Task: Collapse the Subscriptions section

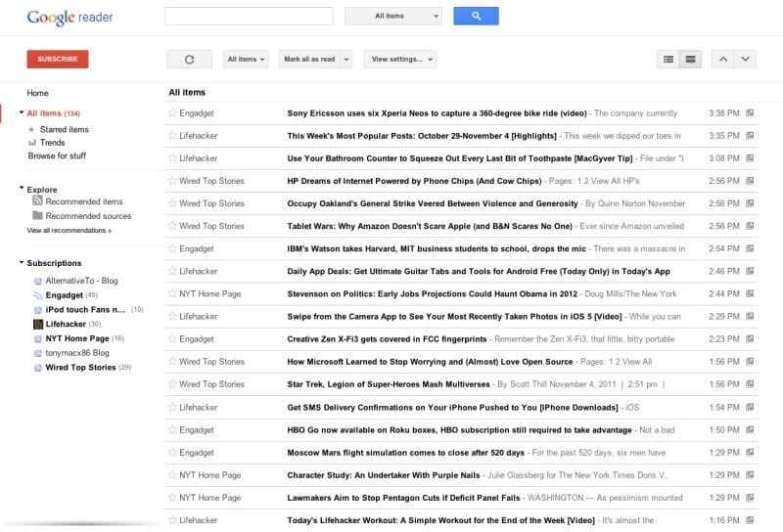Action: [22, 263]
